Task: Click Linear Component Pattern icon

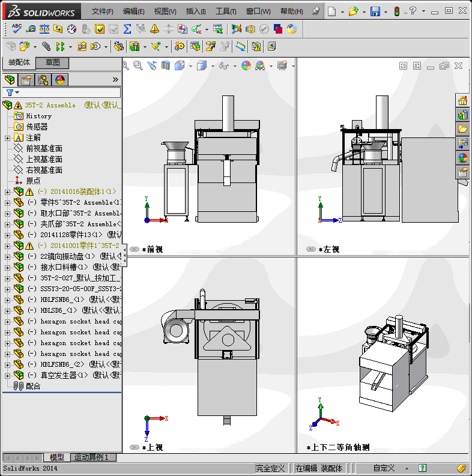Action: coord(60,46)
